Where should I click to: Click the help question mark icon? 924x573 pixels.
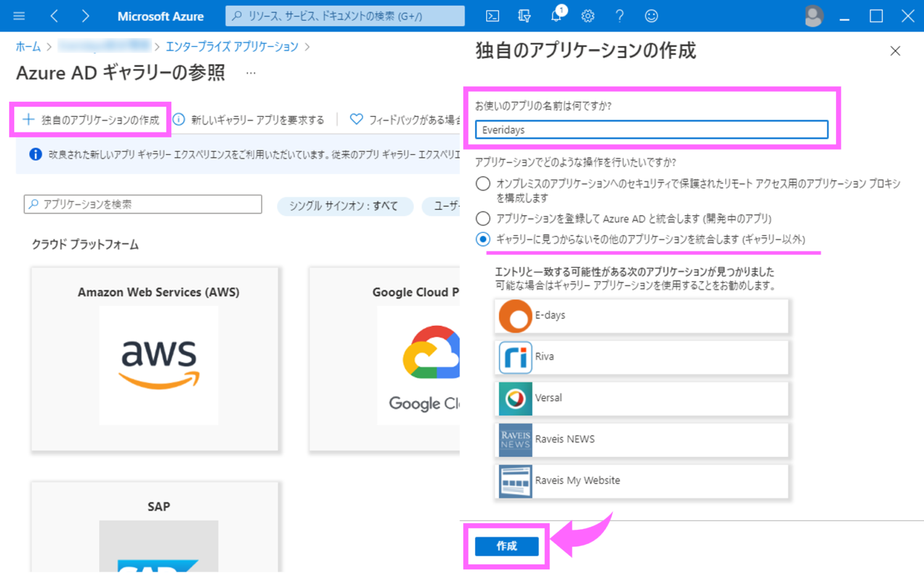click(x=619, y=16)
